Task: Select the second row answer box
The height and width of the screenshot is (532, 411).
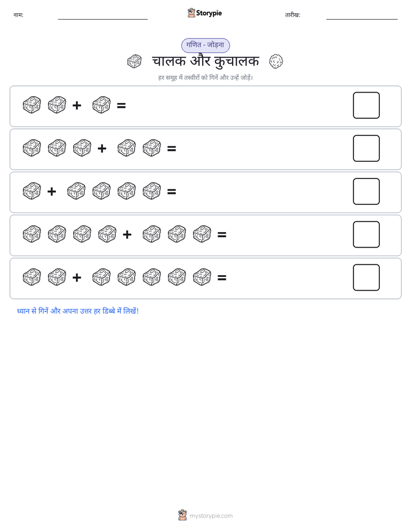Action: (366, 149)
